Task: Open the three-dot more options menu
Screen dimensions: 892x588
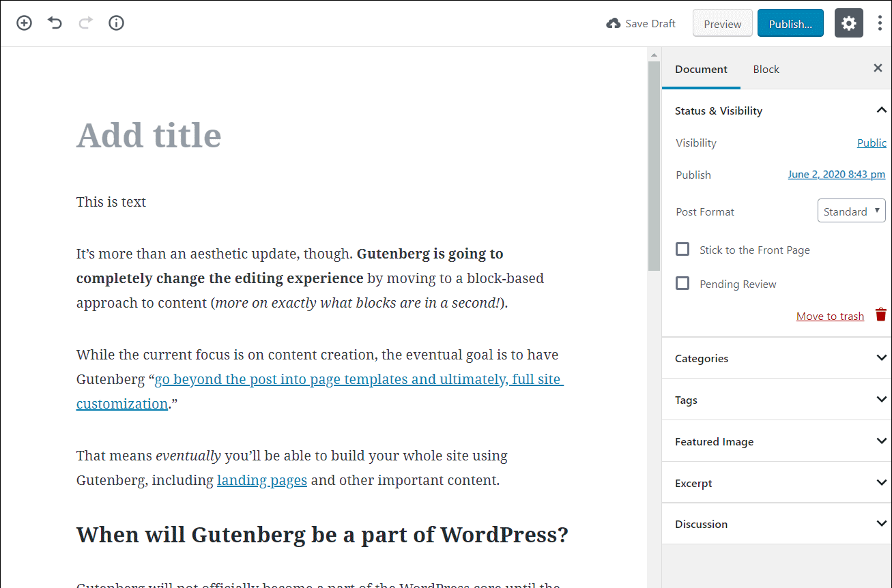Action: [x=880, y=23]
